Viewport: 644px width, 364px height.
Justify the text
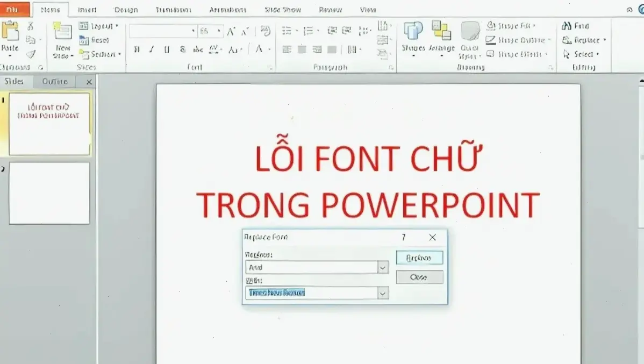pyautogui.click(x=332, y=49)
